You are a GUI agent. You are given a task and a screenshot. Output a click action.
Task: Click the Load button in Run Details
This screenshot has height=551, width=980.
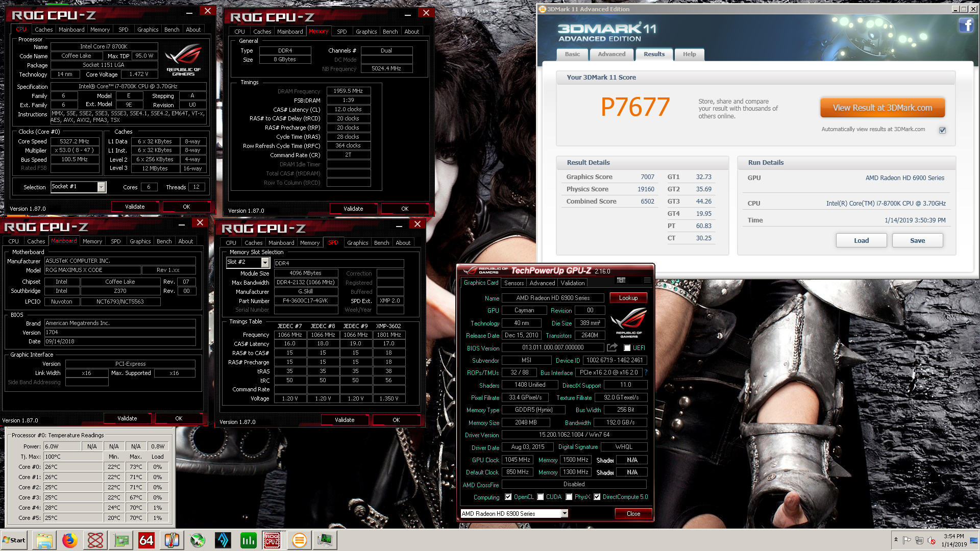click(862, 241)
